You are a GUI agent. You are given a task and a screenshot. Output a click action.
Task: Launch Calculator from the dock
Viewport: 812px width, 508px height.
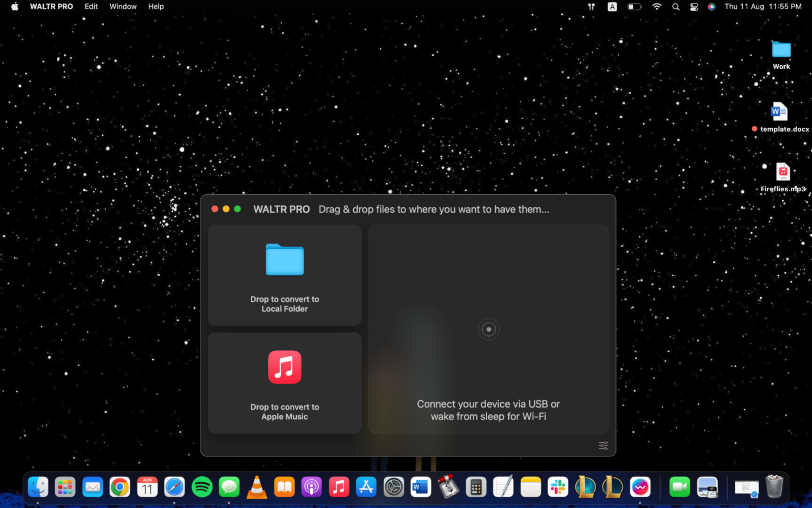click(x=476, y=487)
